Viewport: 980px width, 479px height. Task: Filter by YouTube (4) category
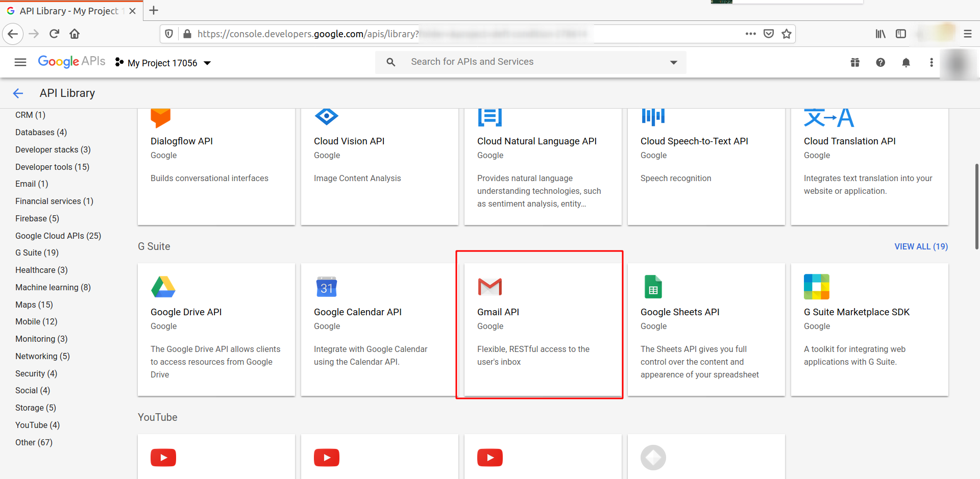38,425
